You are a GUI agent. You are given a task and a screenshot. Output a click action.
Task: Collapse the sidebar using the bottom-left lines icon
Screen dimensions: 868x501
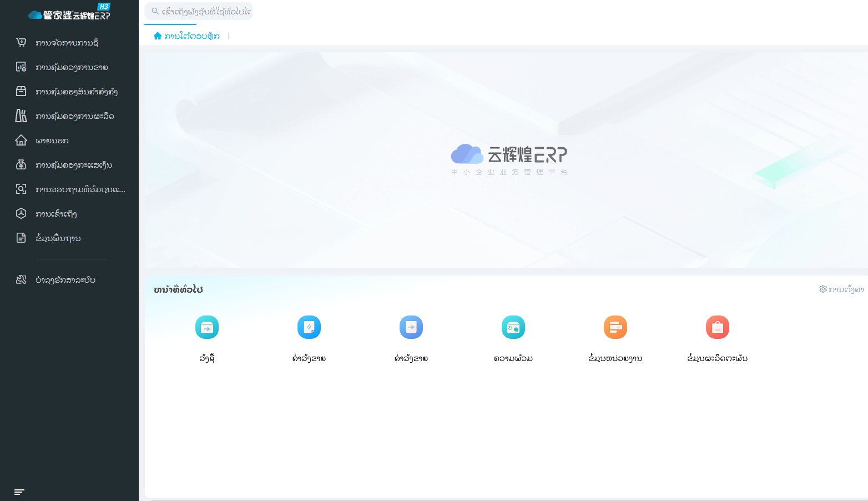(x=19, y=492)
